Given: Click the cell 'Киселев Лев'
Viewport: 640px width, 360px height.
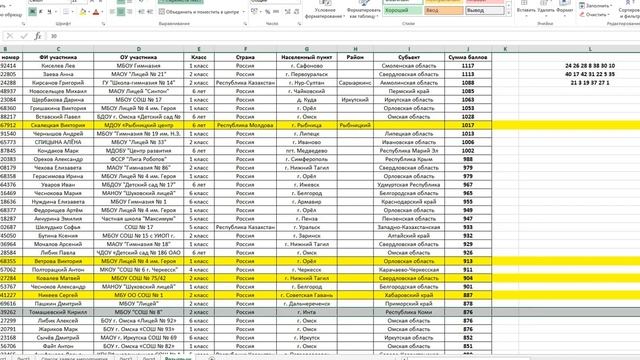Looking at the screenshot, I should [x=58, y=66].
